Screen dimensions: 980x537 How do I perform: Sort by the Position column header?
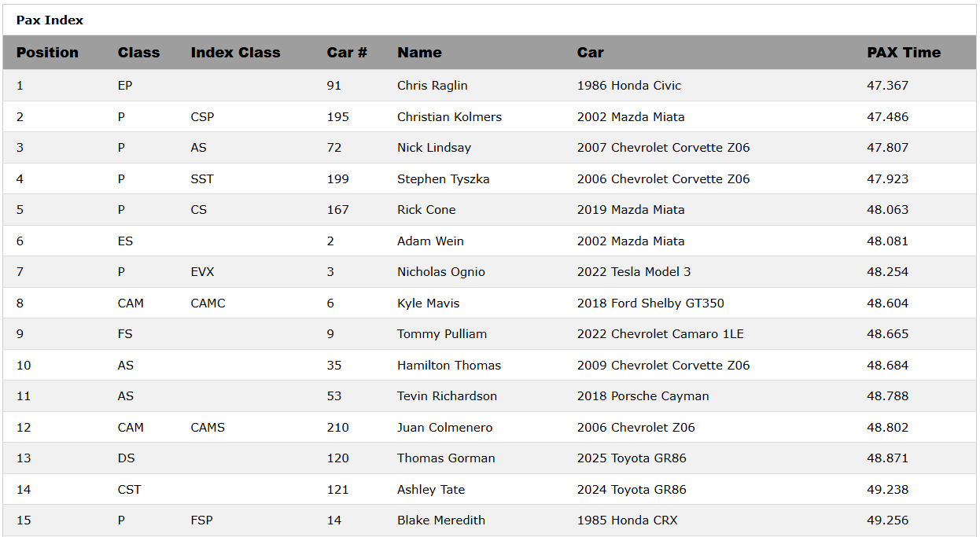47,53
